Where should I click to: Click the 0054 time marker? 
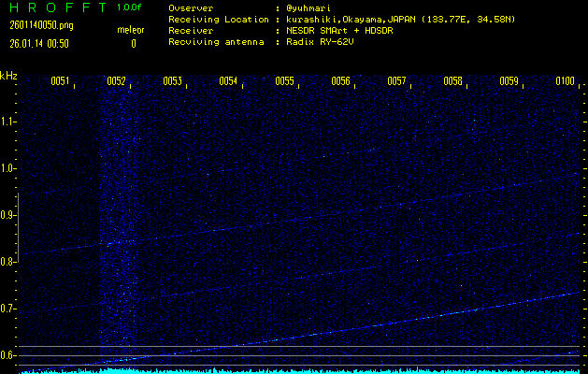(228, 81)
